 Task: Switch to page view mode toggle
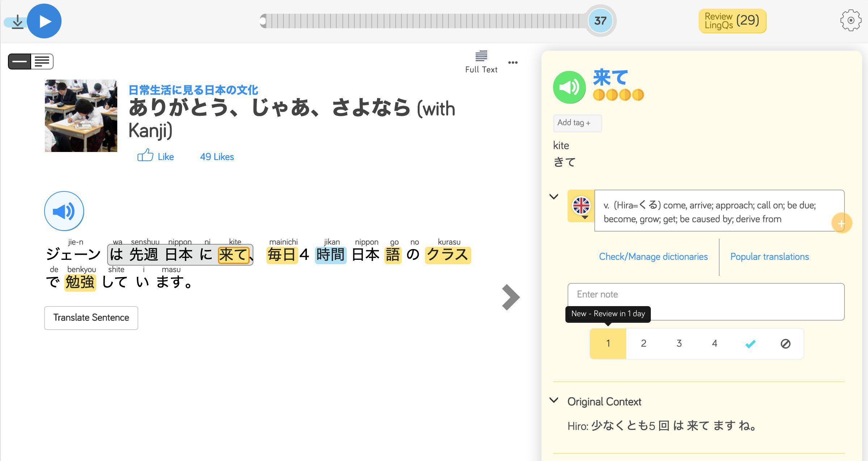(x=42, y=62)
